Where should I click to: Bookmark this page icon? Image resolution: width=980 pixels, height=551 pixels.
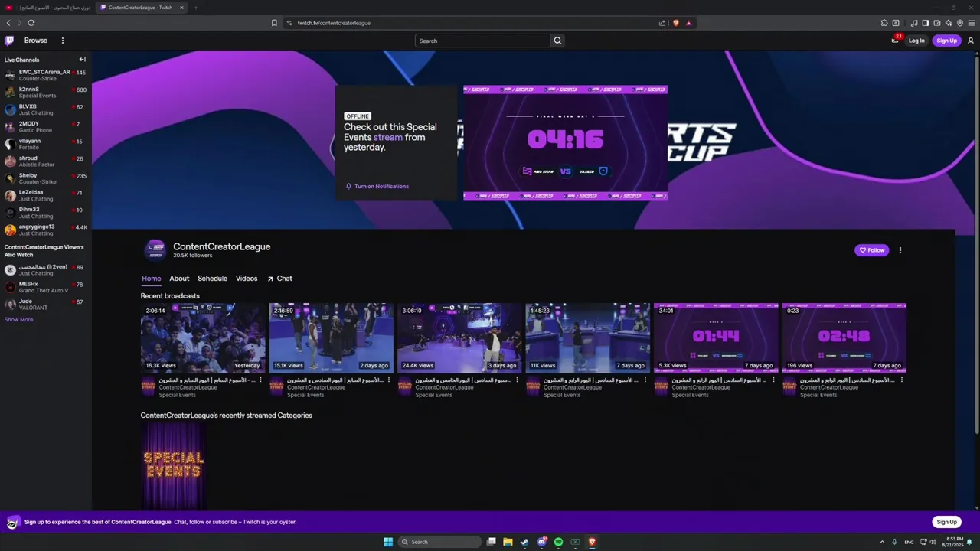274,23
